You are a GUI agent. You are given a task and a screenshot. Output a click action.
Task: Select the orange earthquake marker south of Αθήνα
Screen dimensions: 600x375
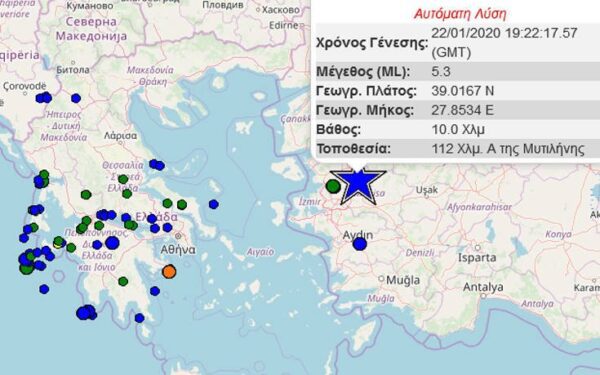click(x=169, y=271)
